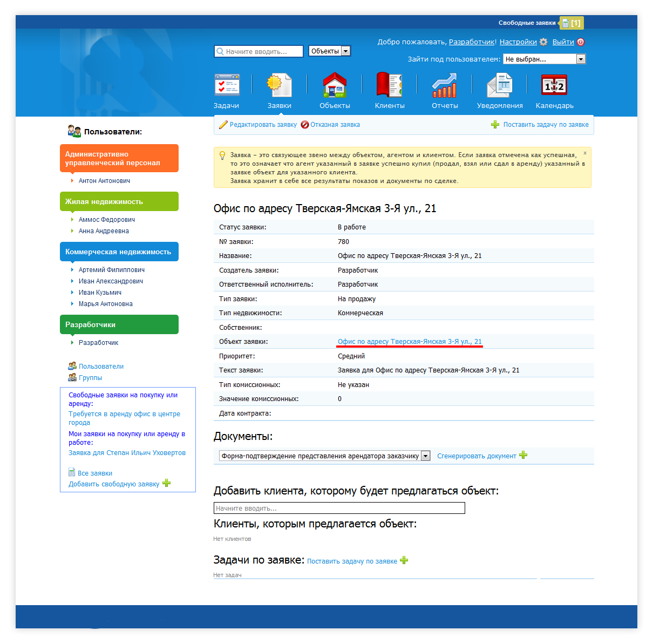The height and width of the screenshot is (644, 653).
Task: Click the green plus next to Сгенерировать документ
Action: coord(523,455)
